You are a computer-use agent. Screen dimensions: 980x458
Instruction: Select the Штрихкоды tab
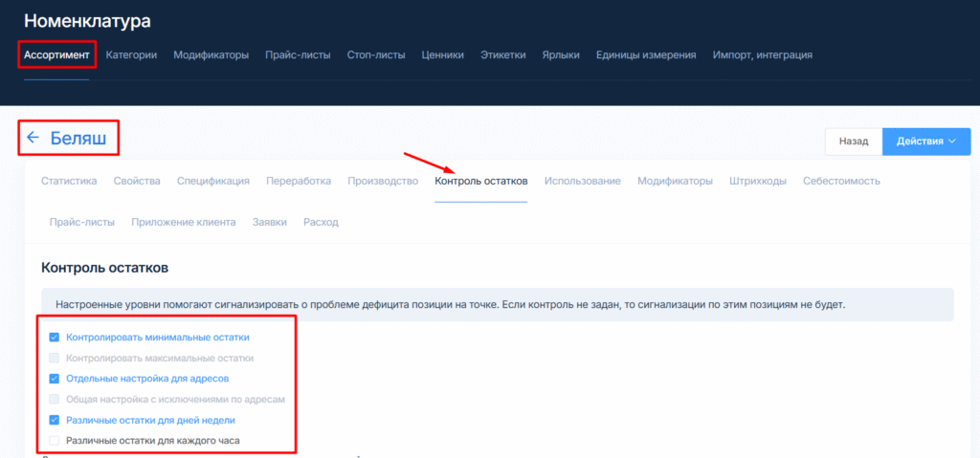tap(757, 181)
